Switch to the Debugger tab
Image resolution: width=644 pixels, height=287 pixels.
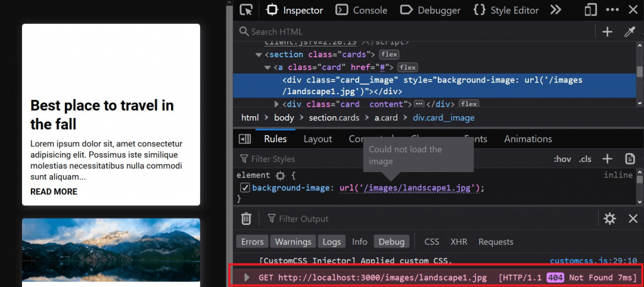pos(430,10)
